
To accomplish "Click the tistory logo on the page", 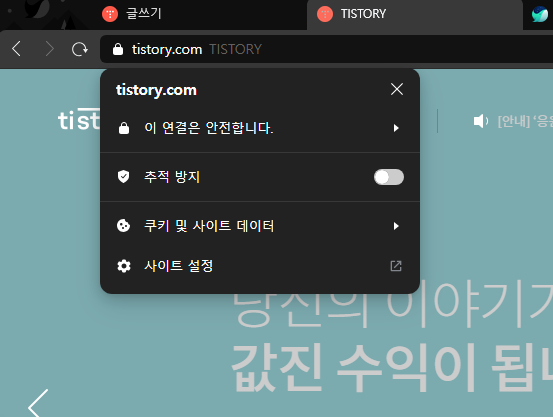I will pyautogui.click(x=79, y=119).
